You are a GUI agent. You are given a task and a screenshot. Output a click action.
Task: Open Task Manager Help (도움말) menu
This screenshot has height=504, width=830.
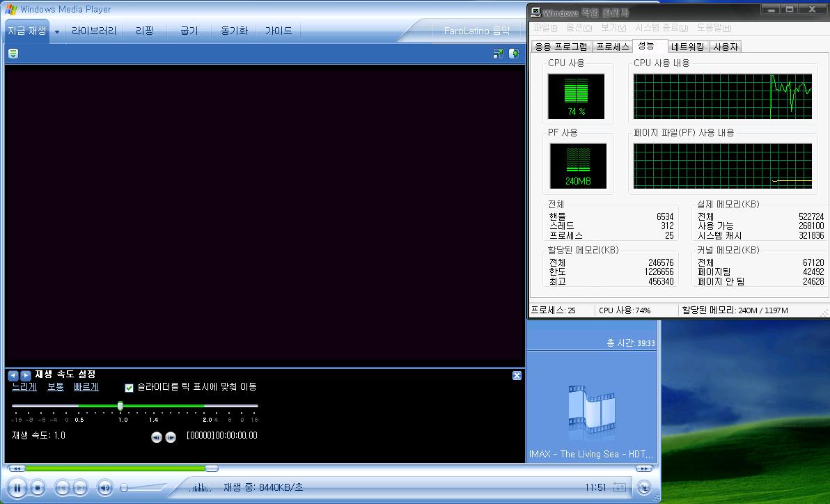pos(714,28)
